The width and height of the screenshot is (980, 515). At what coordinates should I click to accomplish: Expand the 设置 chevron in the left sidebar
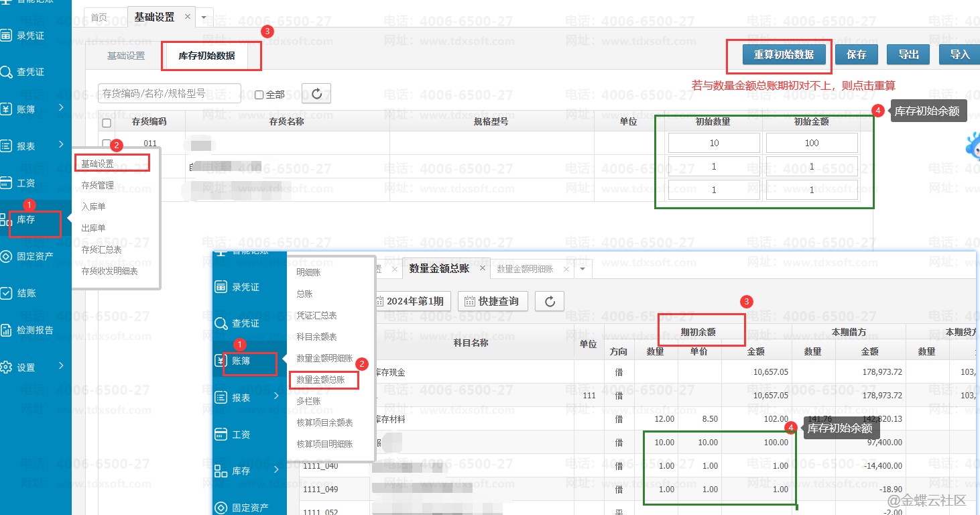[x=61, y=366]
